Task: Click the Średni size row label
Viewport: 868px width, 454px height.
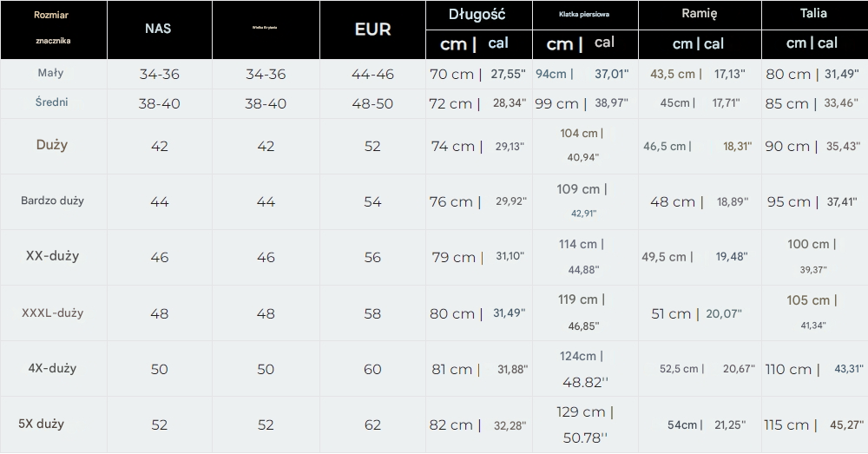Action: pos(53,102)
